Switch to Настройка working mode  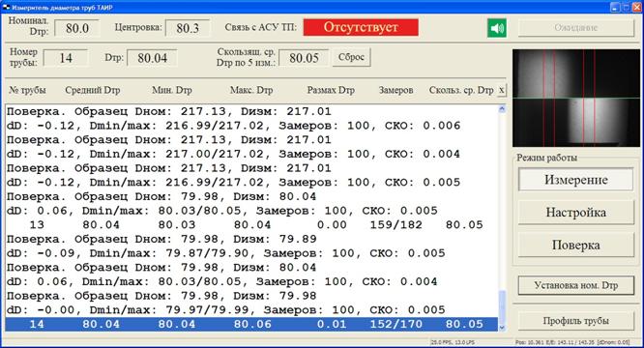(575, 212)
